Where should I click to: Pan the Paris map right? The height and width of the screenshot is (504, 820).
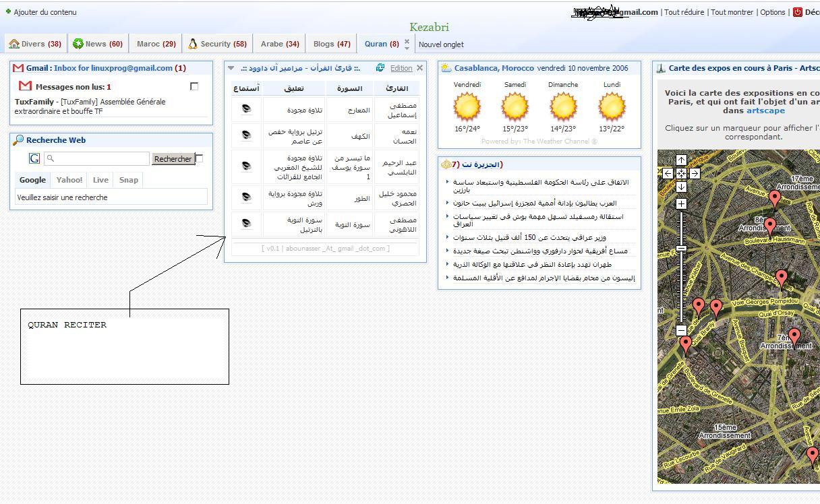tap(695, 173)
